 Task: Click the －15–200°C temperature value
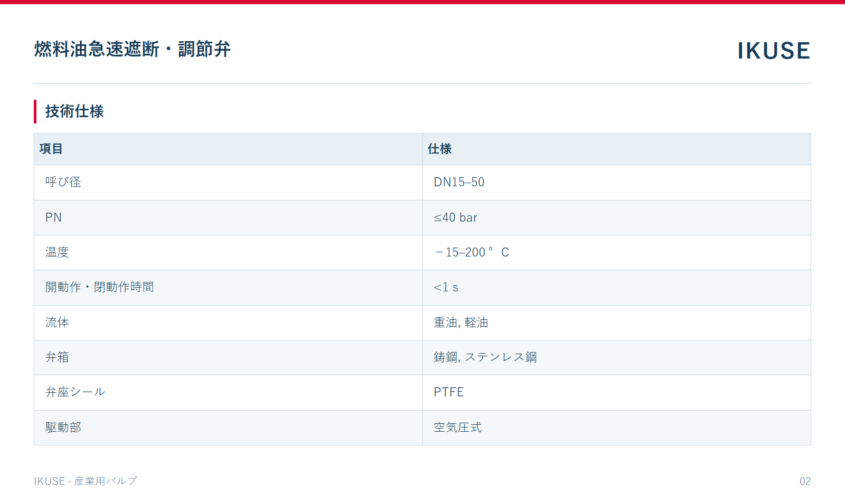[x=472, y=252]
